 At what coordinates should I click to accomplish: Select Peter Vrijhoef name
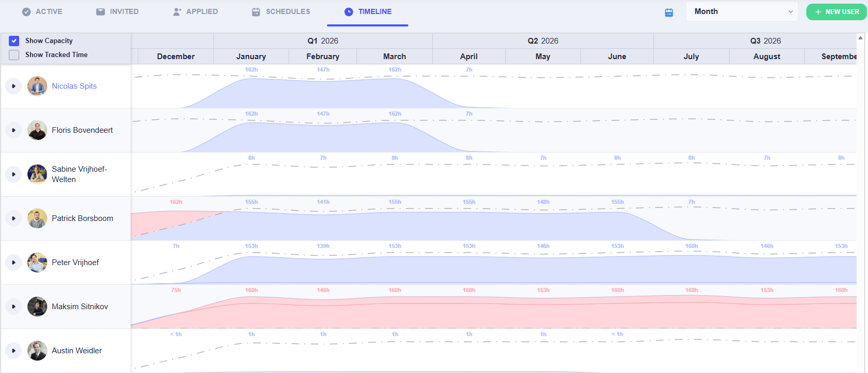(x=75, y=263)
